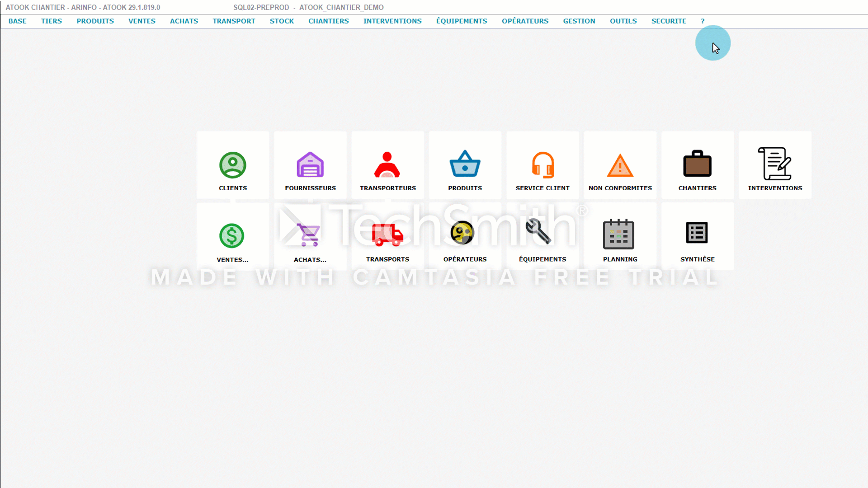The width and height of the screenshot is (868, 488).
Task: Open the Transporteurs red person icon
Action: click(387, 165)
